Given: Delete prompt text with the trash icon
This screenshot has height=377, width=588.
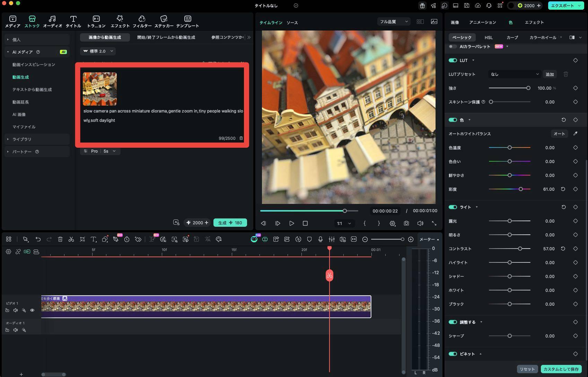Looking at the screenshot, I should [241, 138].
